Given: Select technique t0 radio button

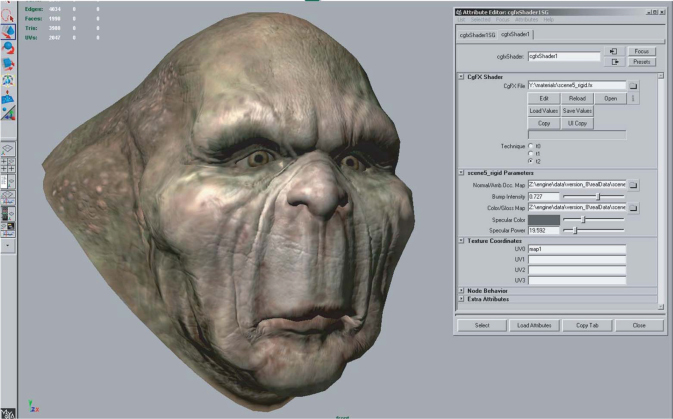Looking at the screenshot, I should (x=530, y=146).
